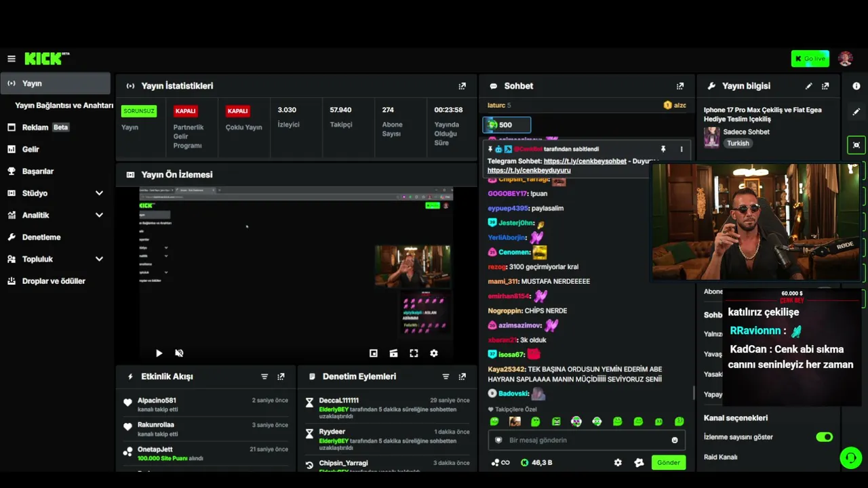Image resolution: width=868 pixels, height=488 pixels.
Task: Open Yayın Bağlantısı ve Anahtarı page
Action: (x=64, y=106)
